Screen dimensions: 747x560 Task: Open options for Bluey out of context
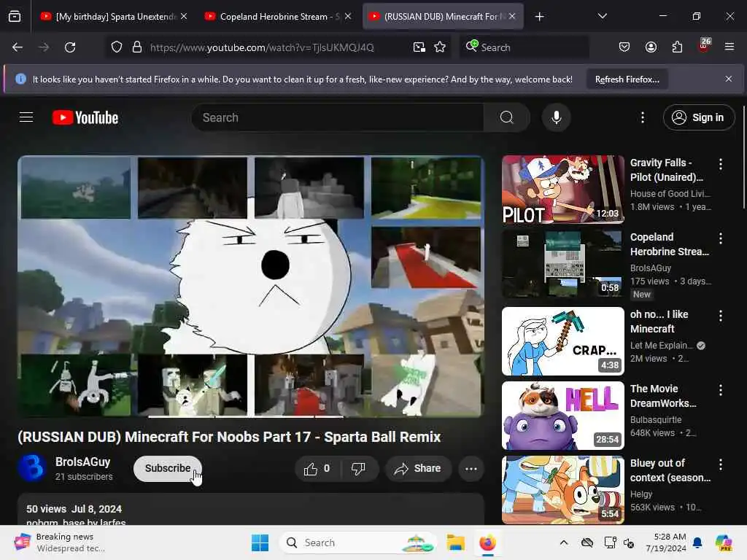click(x=721, y=464)
